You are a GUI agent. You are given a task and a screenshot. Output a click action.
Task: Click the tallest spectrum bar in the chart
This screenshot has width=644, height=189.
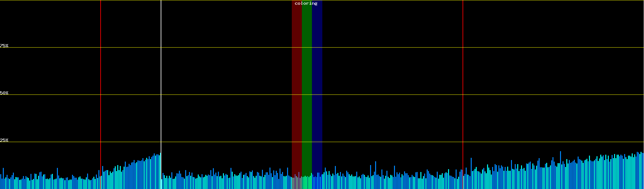tap(560, 170)
